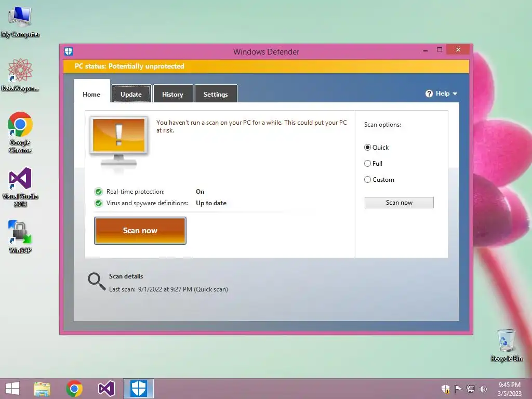
Task: Open Chrome from the taskbar
Action: [74, 389]
